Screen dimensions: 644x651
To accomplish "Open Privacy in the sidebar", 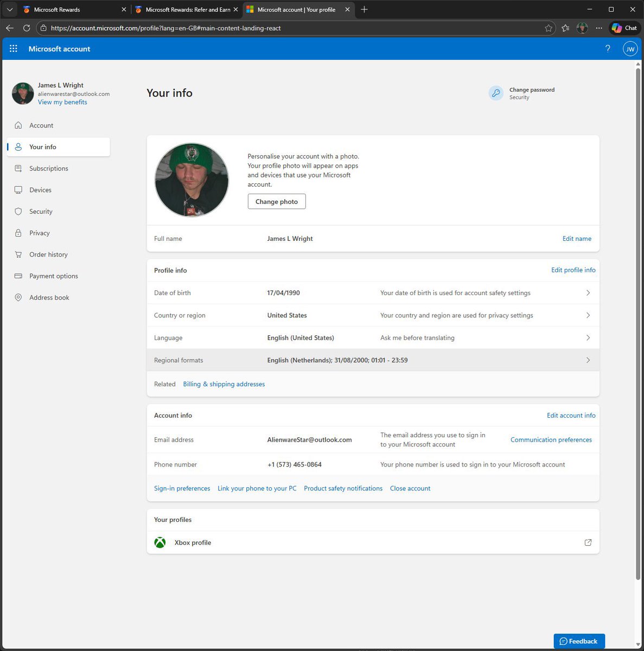I will (59, 233).
